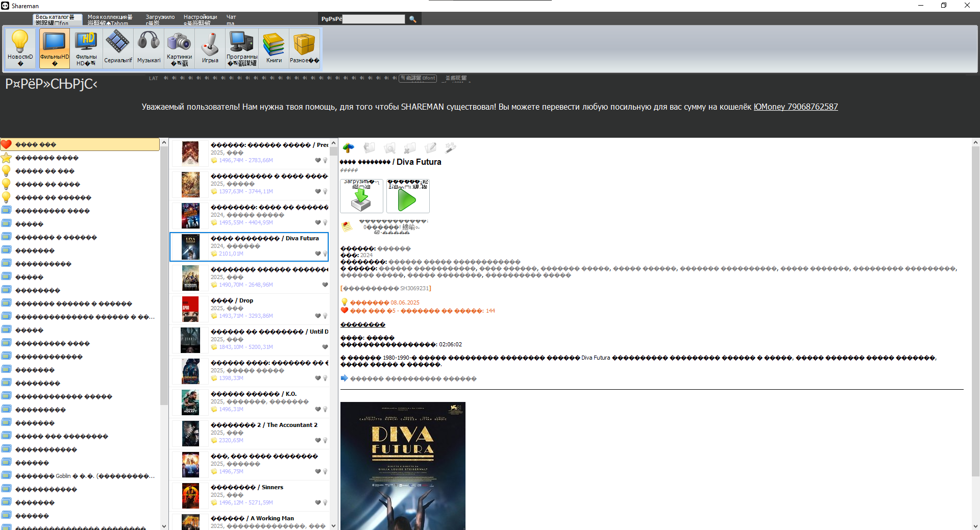
Task: Open the Игры joystick category
Action: click(x=210, y=48)
